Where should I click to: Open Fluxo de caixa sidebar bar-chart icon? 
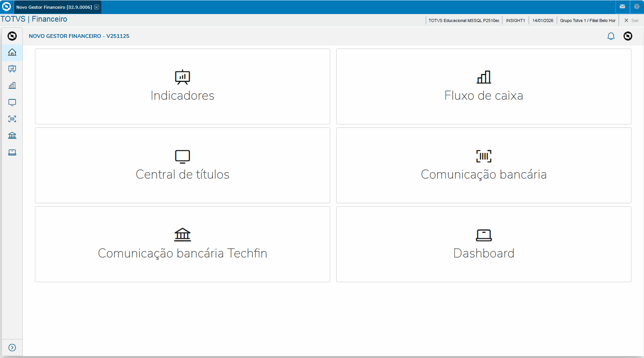click(x=12, y=86)
